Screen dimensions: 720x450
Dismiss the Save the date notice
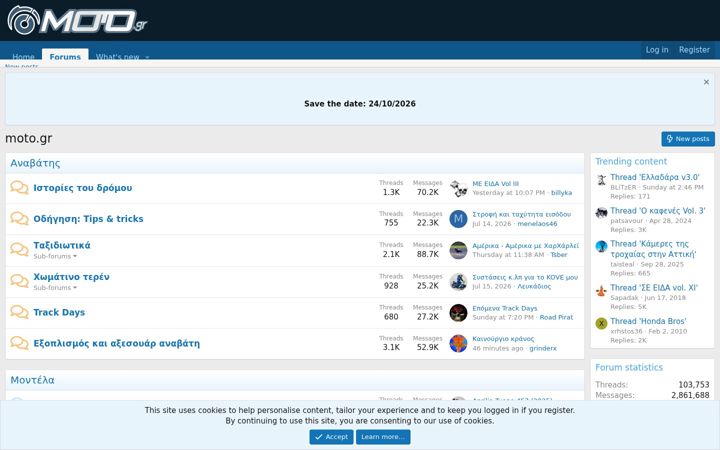point(706,82)
